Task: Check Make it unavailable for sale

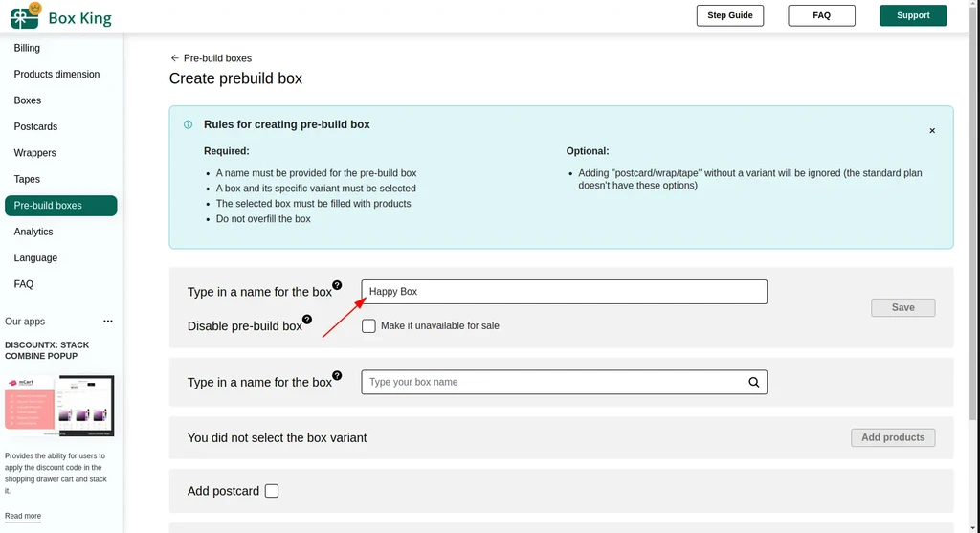Action: [368, 325]
